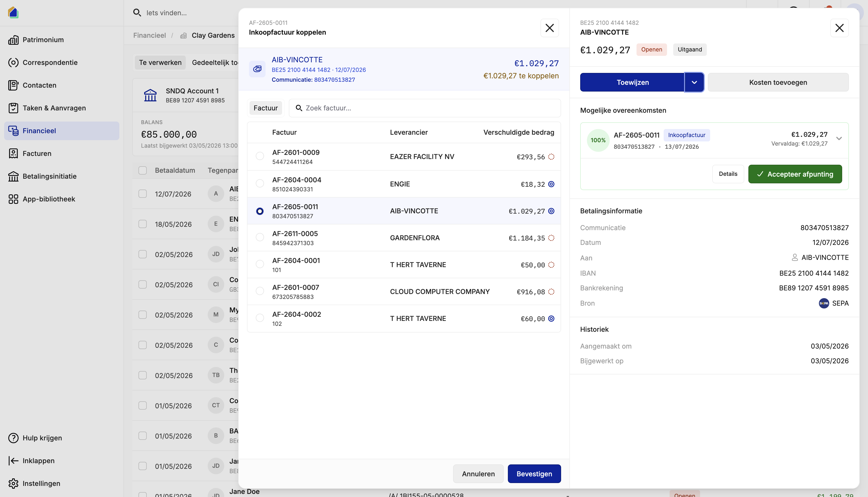Open Facturen invoice icon in sidebar
Viewport: 868px width, 497px height.
tap(13, 154)
